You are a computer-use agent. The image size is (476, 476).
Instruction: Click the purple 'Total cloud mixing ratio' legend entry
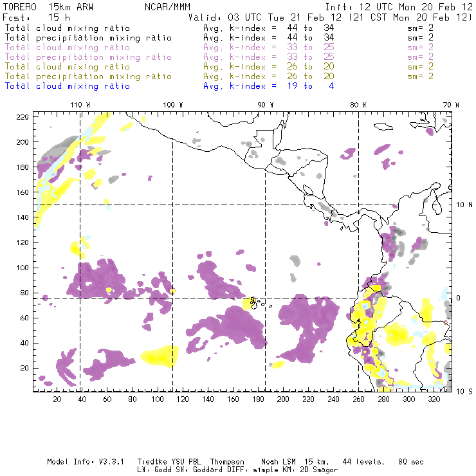(x=68, y=48)
